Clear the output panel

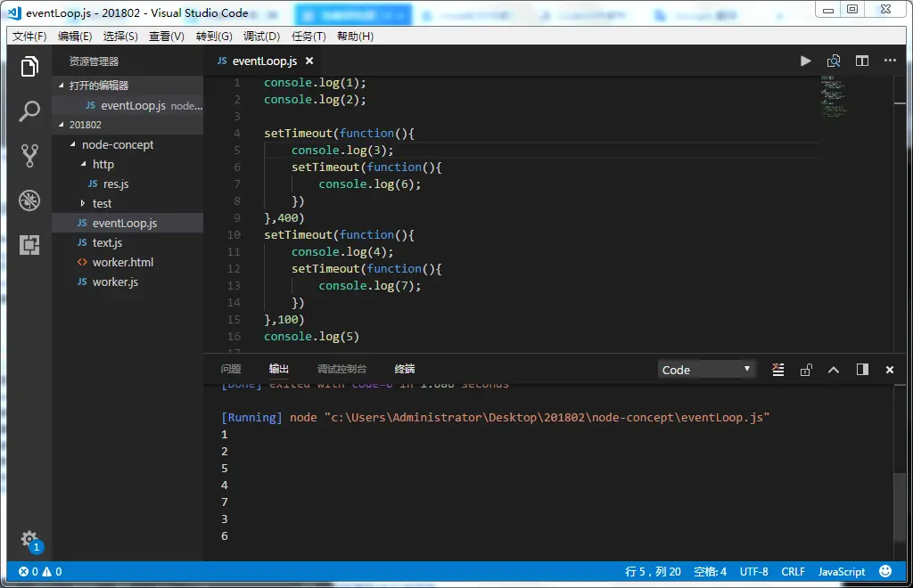click(x=778, y=370)
